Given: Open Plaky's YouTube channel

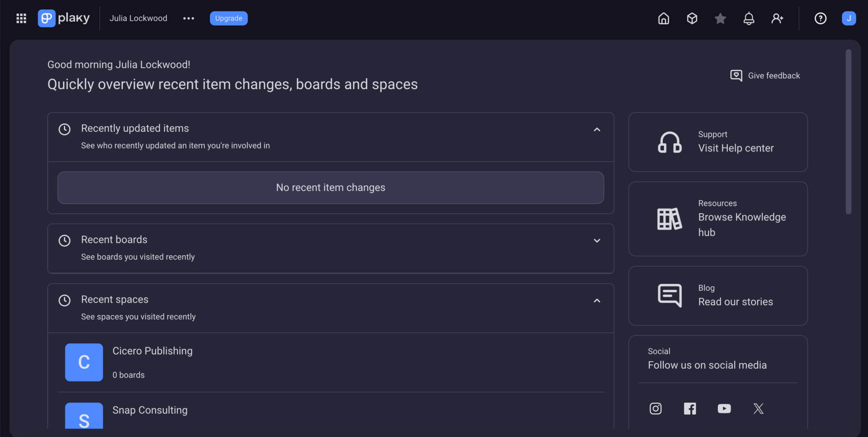Looking at the screenshot, I should [x=724, y=408].
